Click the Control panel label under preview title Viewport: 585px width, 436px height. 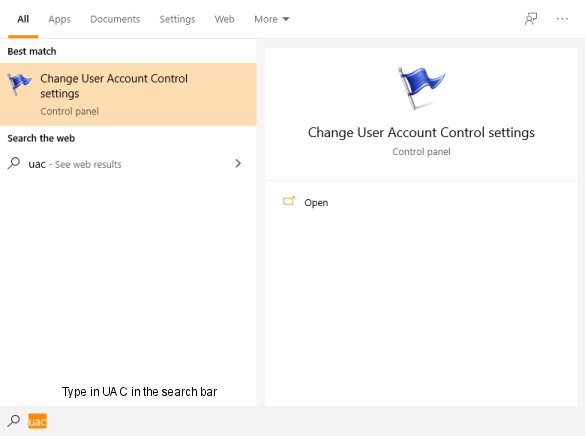pyautogui.click(x=421, y=152)
